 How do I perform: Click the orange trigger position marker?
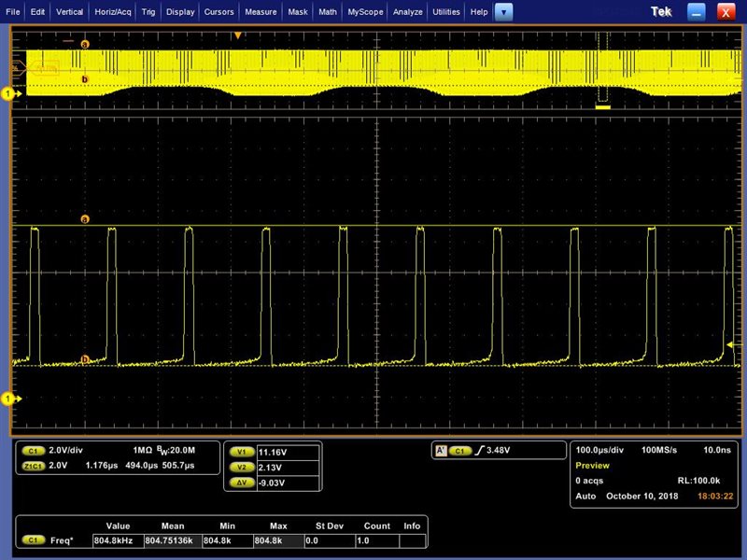click(237, 35)
